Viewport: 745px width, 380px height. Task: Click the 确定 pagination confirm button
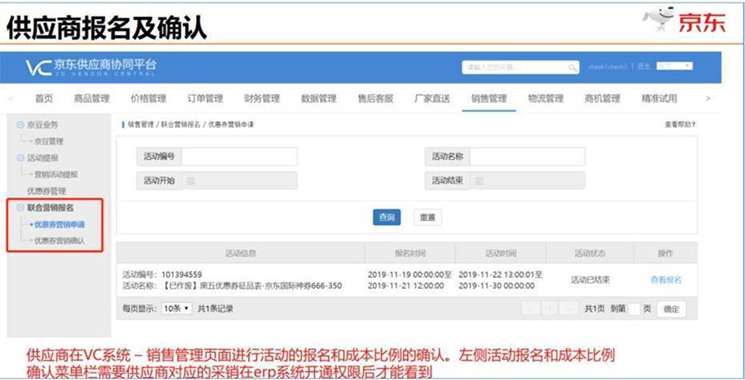[x=671, y=309]
